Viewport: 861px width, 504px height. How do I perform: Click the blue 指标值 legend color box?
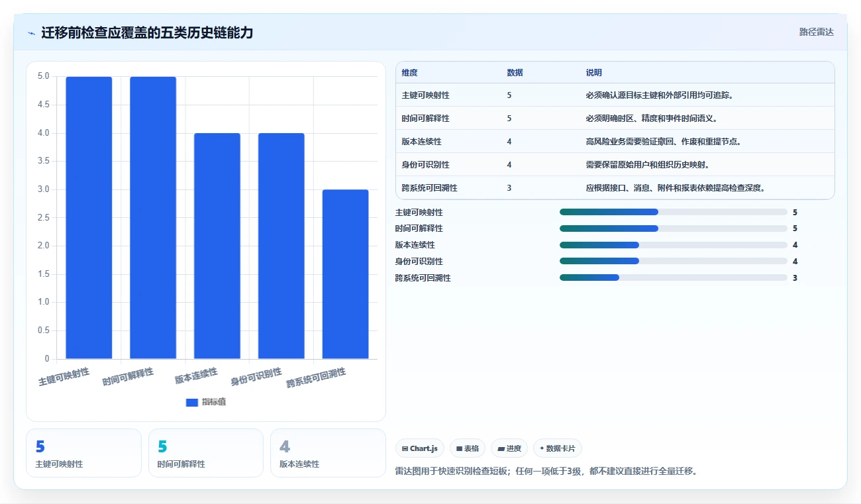click(192, 402)
